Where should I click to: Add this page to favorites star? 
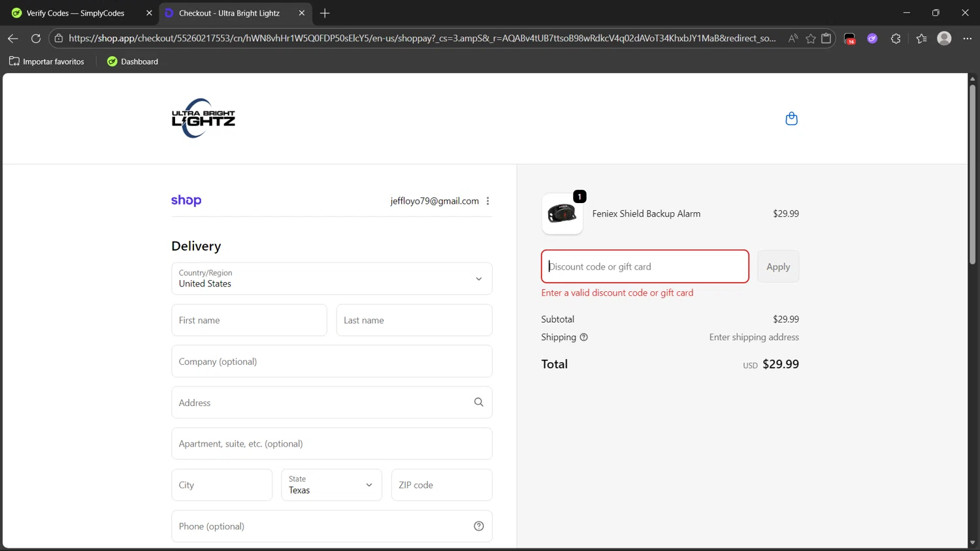(810, 39)
